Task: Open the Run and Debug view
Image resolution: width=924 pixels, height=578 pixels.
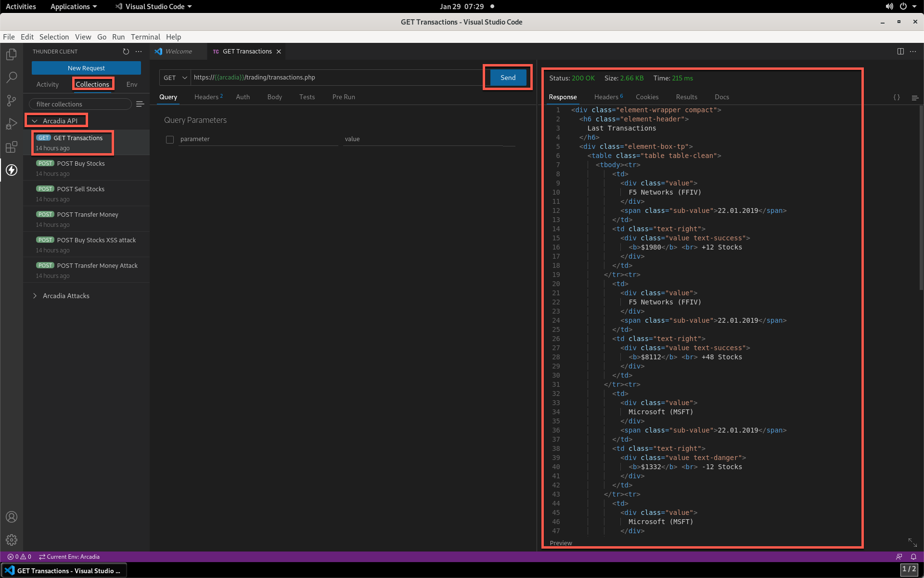Action: tap(12, 124)
